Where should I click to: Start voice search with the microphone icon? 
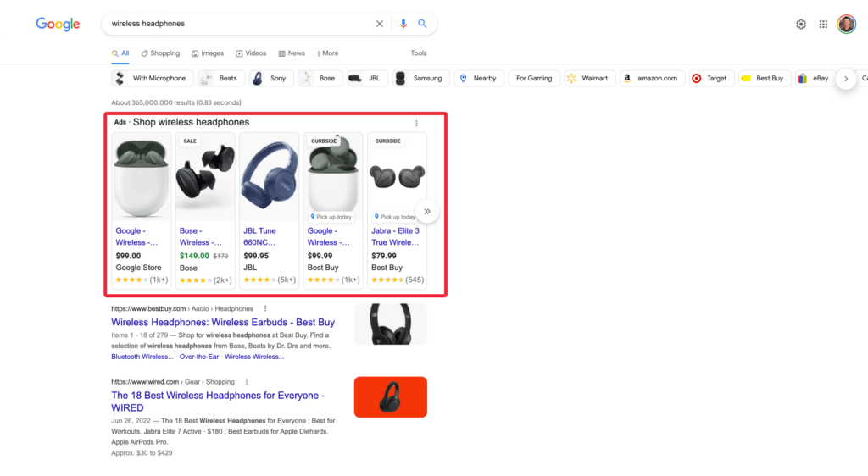point(403,24)
